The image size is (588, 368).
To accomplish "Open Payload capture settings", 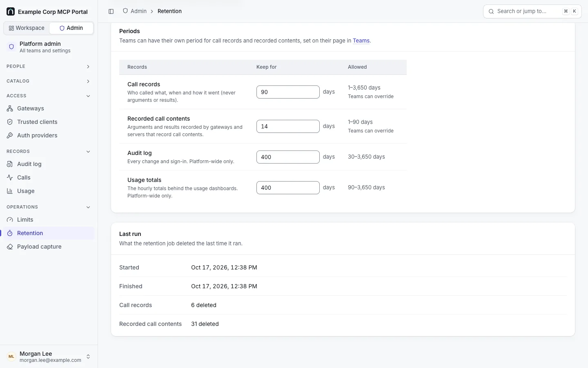I will [x=49, y=247].
